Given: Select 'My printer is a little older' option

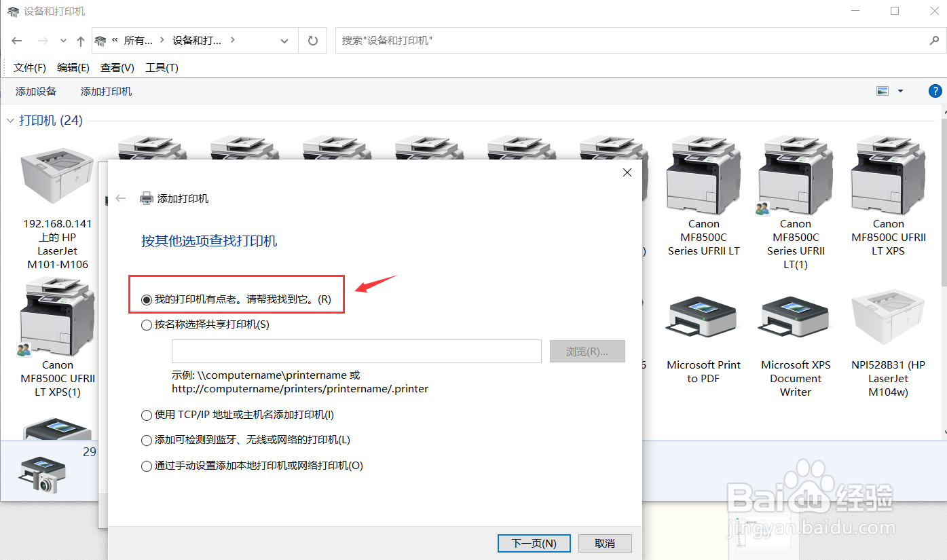Looking at the screenshot, I should point(236,299).
